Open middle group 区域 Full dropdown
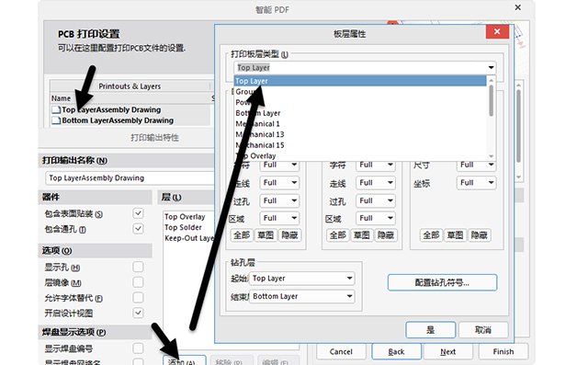Screen dimensions: 588x365 376,218
